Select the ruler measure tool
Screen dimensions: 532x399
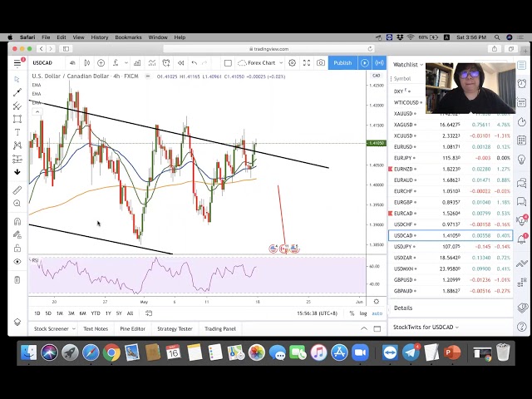[x=17, y=190]
